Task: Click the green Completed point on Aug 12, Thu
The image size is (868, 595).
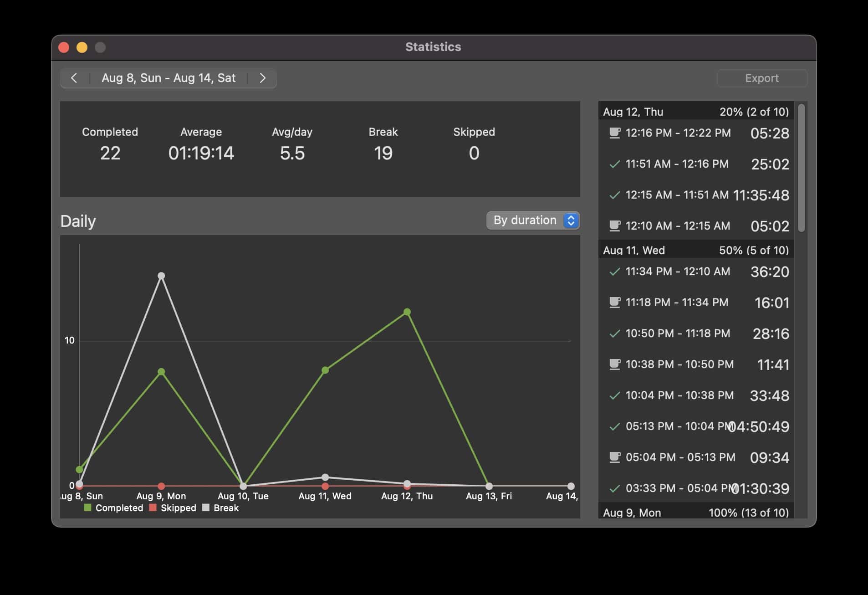Action: tap(407, 312)
